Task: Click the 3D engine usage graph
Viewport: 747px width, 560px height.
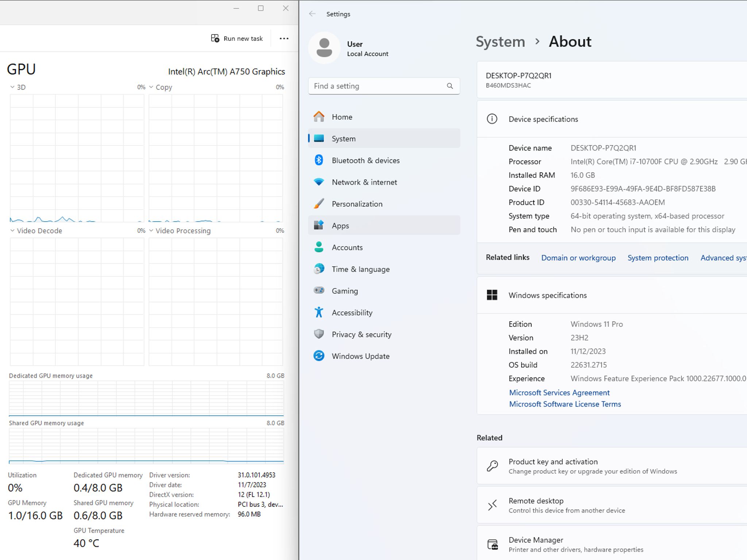Action: (77, 158)
